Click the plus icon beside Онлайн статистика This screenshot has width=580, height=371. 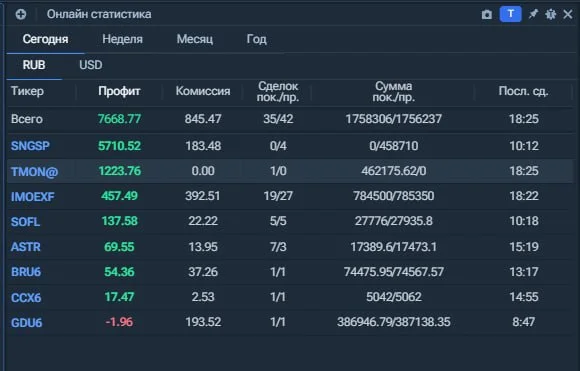tap(21, 14)
